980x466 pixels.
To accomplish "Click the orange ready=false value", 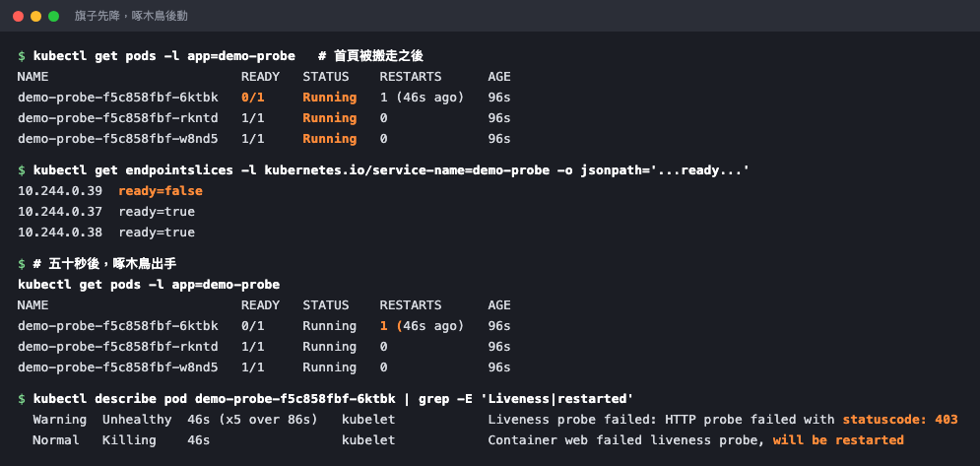I will tap(160, 191).
